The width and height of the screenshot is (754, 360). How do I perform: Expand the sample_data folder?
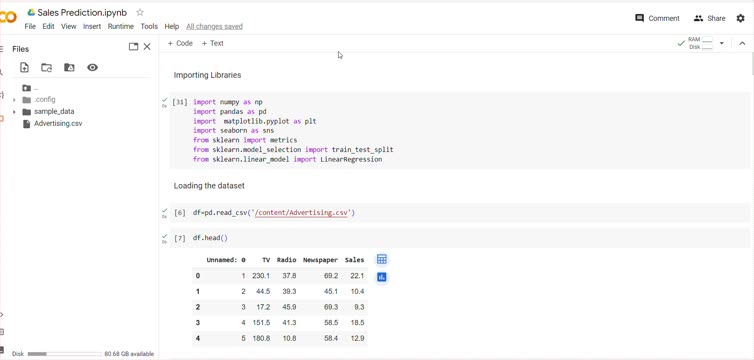(x=14, y=112)
